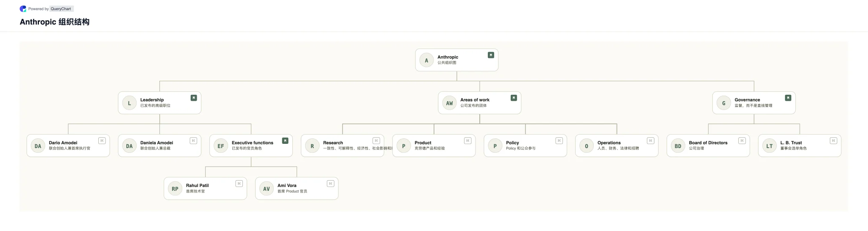Select the Dario Amodei name
Image resolution: width=868 pixels, height=231 pixels.
(63, 143)
